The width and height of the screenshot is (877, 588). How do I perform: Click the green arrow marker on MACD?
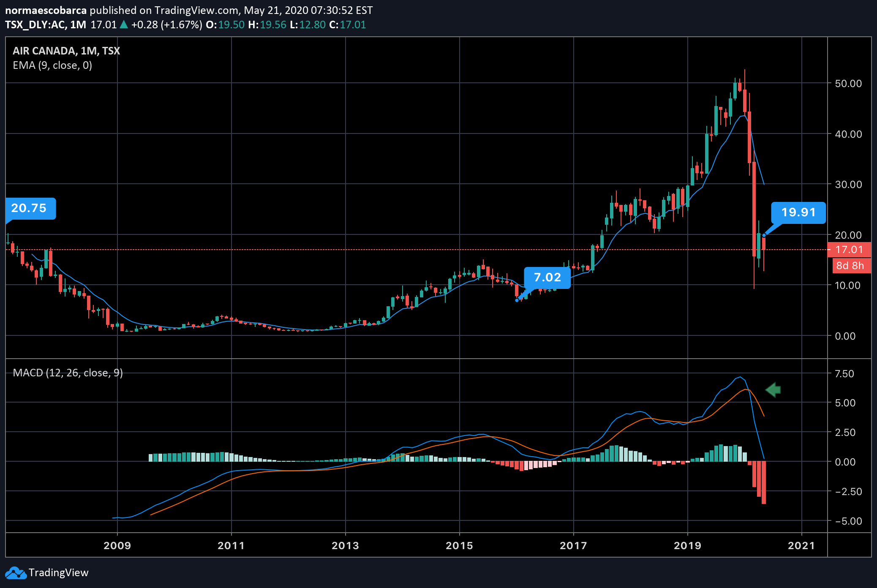point(773,389)
